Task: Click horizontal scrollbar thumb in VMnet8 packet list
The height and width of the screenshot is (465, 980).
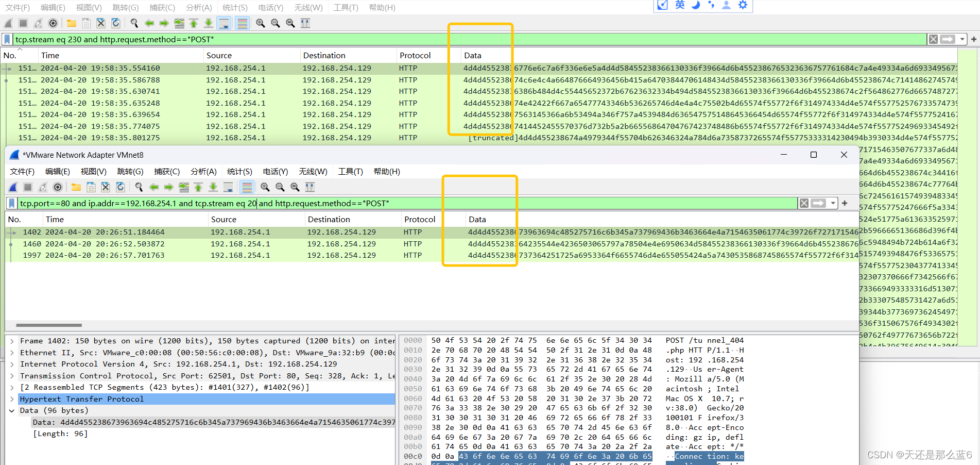Action: [49, 325]
